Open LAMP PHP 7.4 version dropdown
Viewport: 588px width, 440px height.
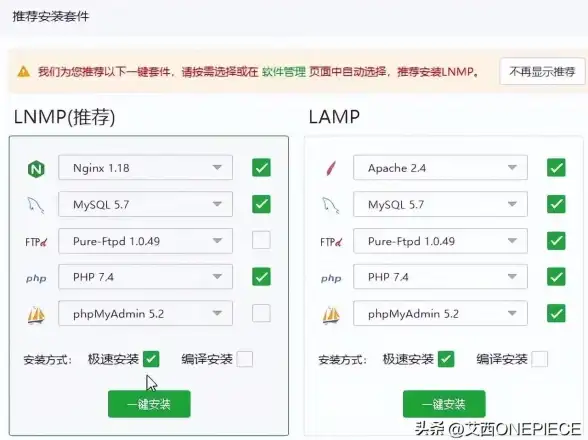(x=440, y=276)
